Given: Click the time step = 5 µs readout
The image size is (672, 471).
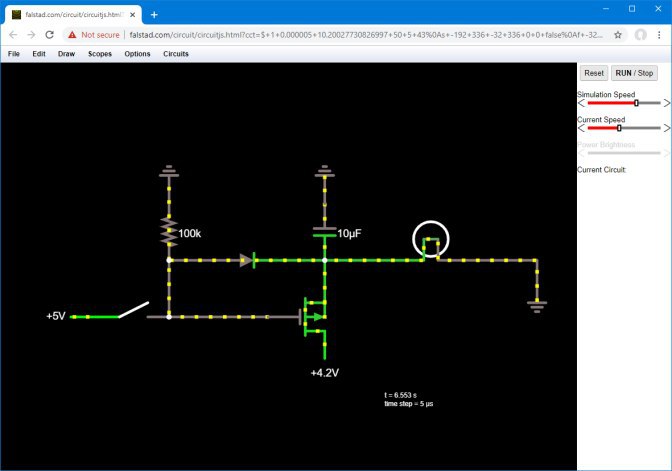Looking at the screenshot, I should click(408, 404).
